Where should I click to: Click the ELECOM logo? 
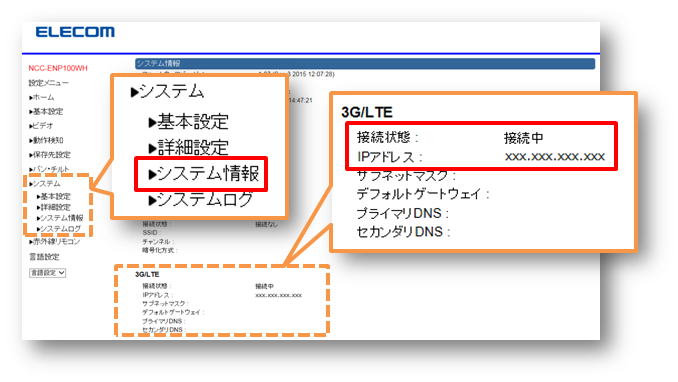[x=75, y=32]
